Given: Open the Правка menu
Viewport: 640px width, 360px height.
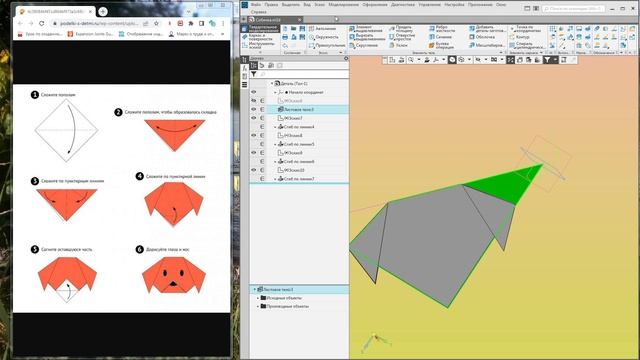Looking at the screenshot, I should tap(271, 4).
